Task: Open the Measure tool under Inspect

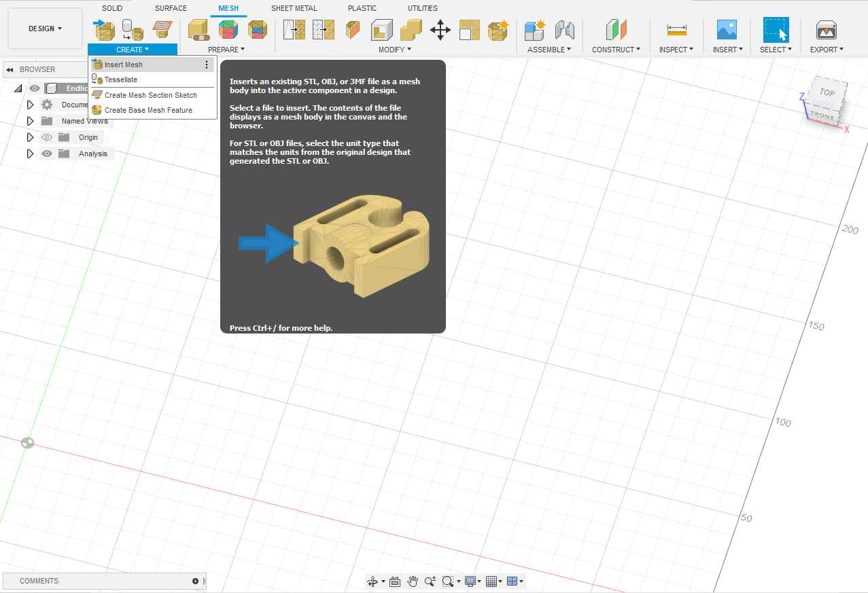Action: pos(676,30)
